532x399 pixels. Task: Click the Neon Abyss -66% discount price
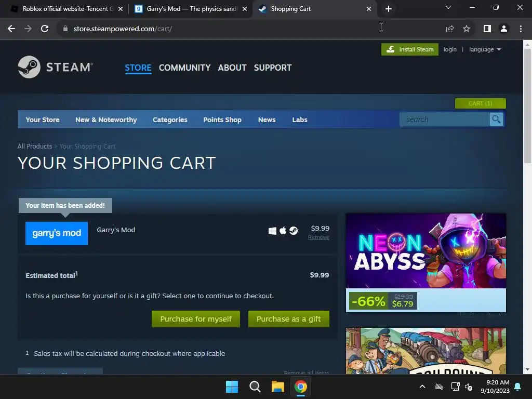(x=383, y=301)
